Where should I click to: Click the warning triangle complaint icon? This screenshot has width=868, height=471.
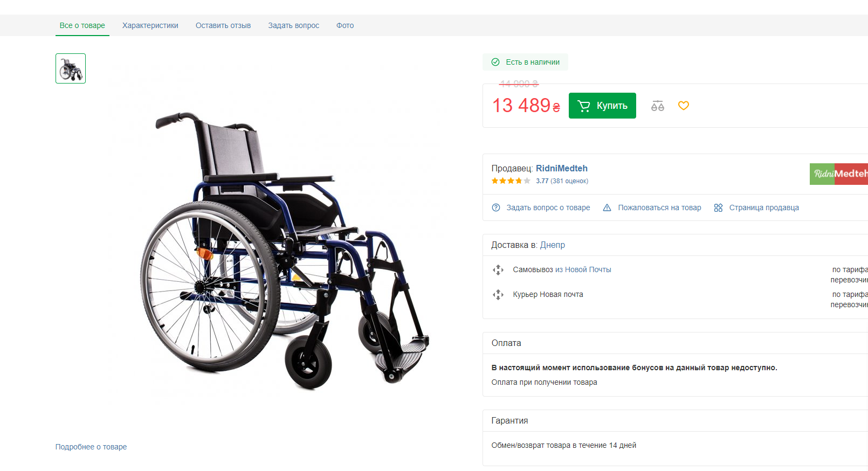click(607, 207)
